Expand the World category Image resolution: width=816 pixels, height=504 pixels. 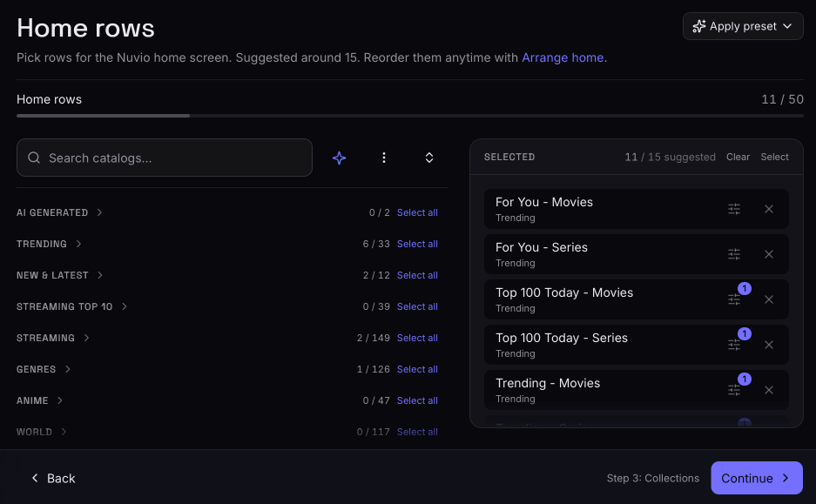pos(42,432)
